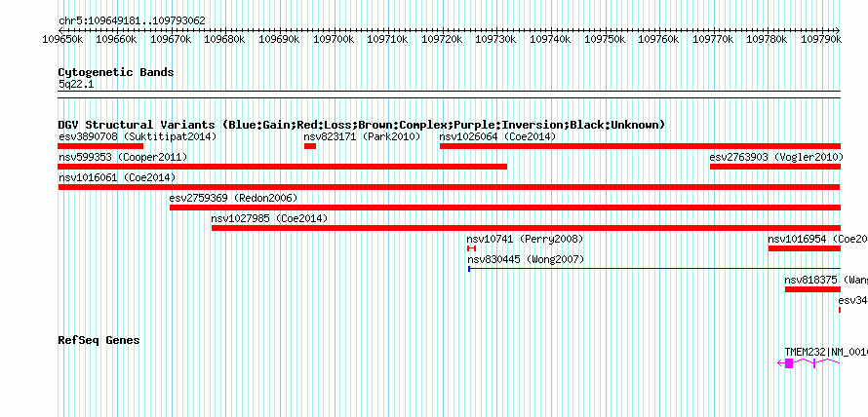The width and height of the screenshot is (868, 417).
Task: Click the 109670k ruler tick label
Action: pos(172,39)
